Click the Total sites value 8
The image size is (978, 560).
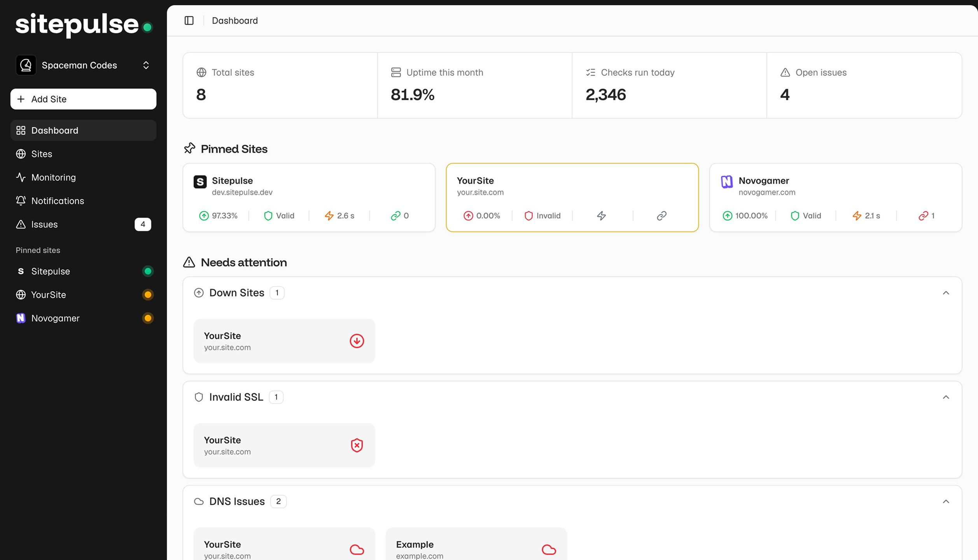tap(201, 94)
